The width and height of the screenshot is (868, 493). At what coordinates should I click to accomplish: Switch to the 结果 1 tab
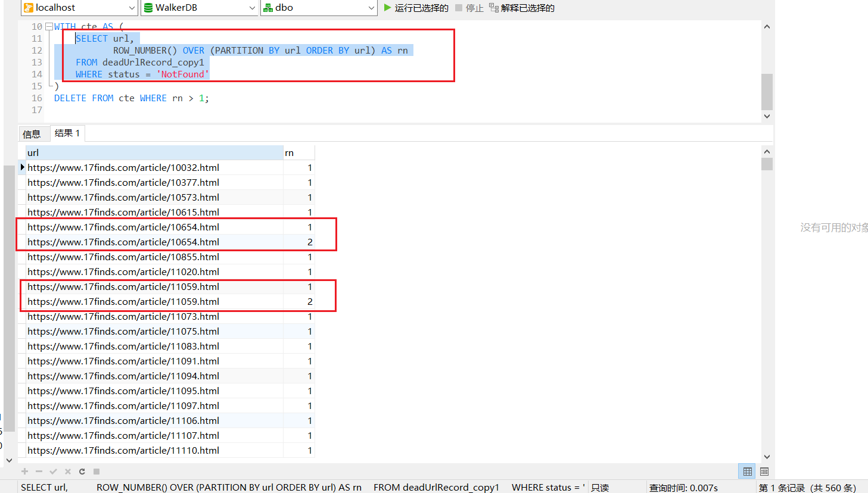point(67,133)
